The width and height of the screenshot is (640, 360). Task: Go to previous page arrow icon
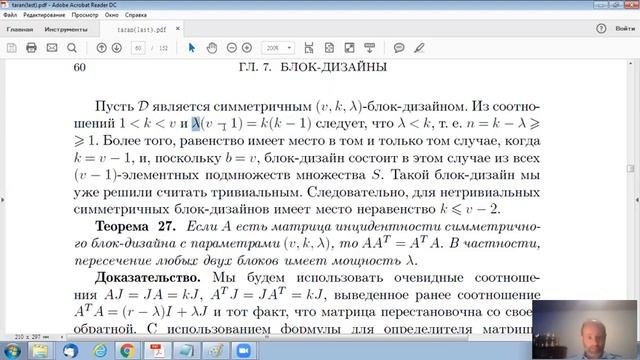coord(101,48)
